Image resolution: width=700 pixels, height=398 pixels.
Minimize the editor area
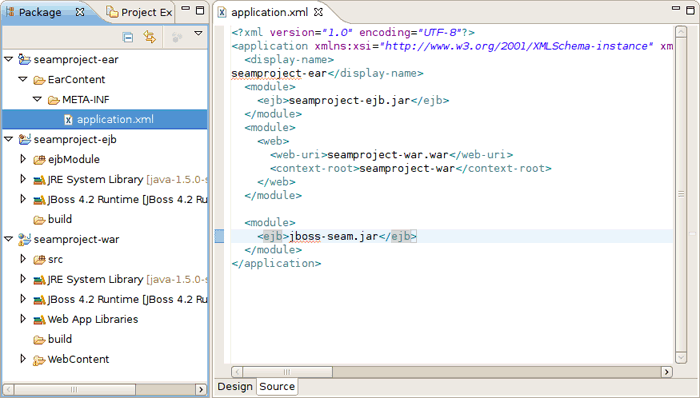[x=676, y=8]
